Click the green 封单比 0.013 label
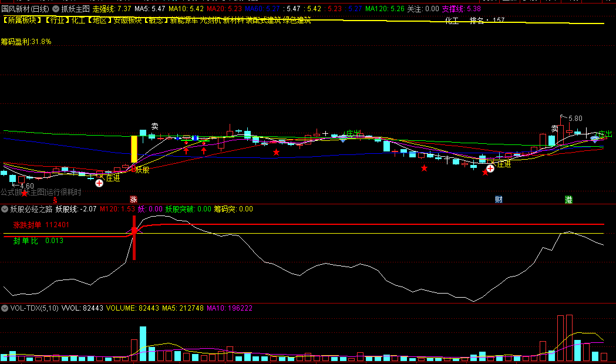This screenshot has height=364, width=616. click(x=38, y=241)
